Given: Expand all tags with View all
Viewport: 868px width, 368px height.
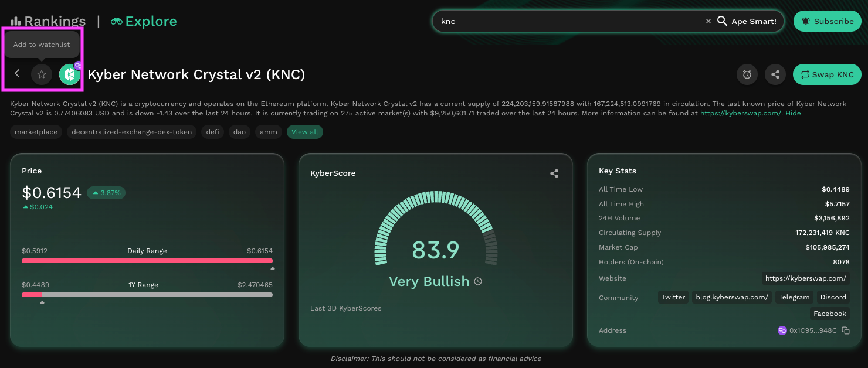Looking at the screenshot, I should tap(305, 132).
